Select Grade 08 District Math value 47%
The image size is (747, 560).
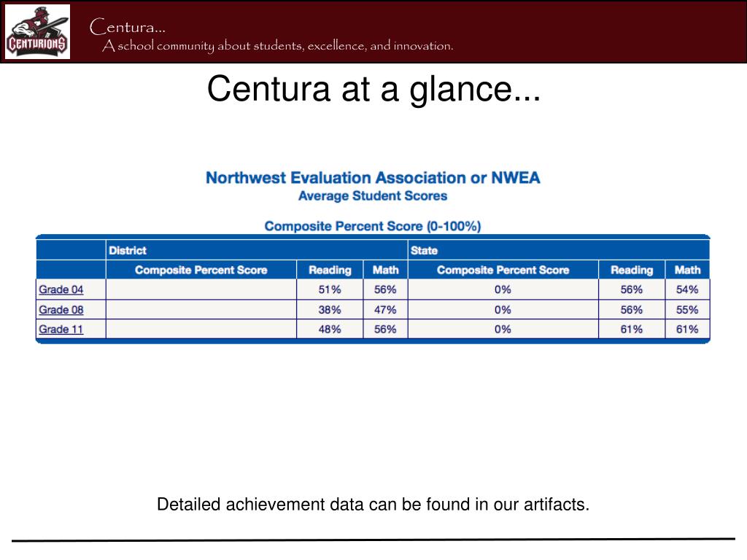coord(385,310)
